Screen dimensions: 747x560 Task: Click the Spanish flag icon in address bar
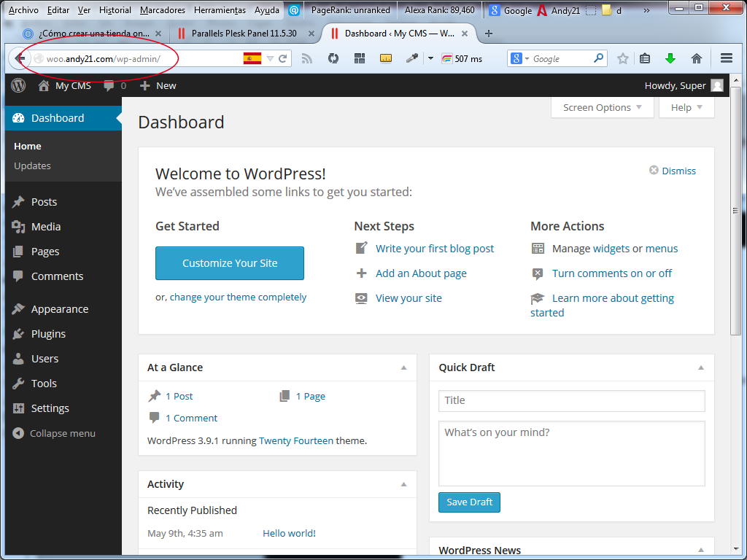point(252,58)
